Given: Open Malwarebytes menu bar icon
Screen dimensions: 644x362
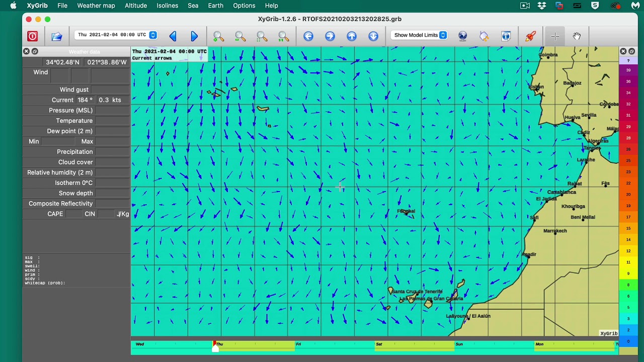Looking at the screenshot, I should pyautogui.click(x=635, y=6).
